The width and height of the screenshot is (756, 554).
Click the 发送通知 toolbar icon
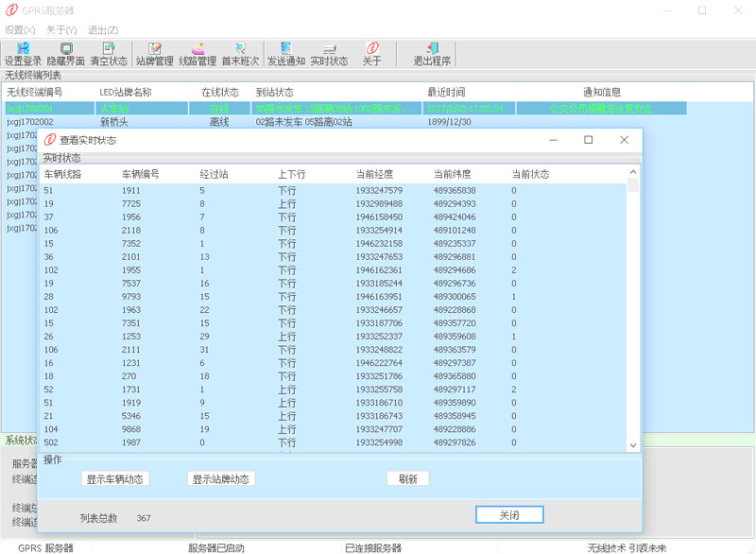click(x=285, y=54)
